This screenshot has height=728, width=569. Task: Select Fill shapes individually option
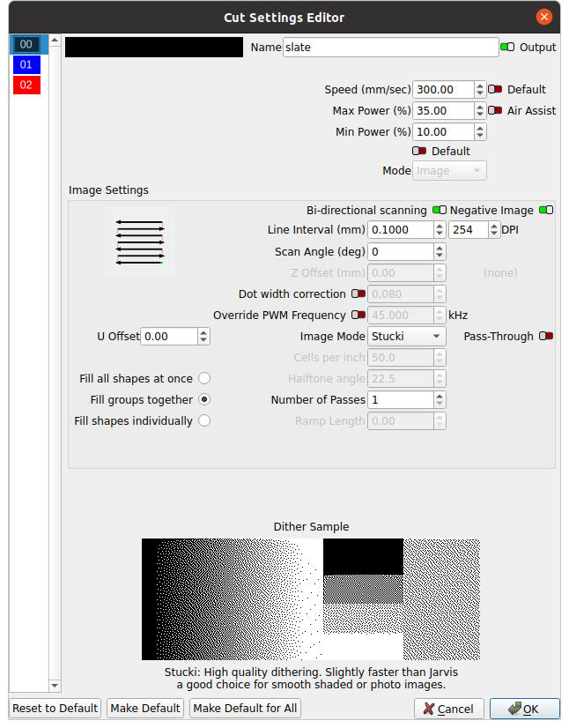tap(204, 420)
